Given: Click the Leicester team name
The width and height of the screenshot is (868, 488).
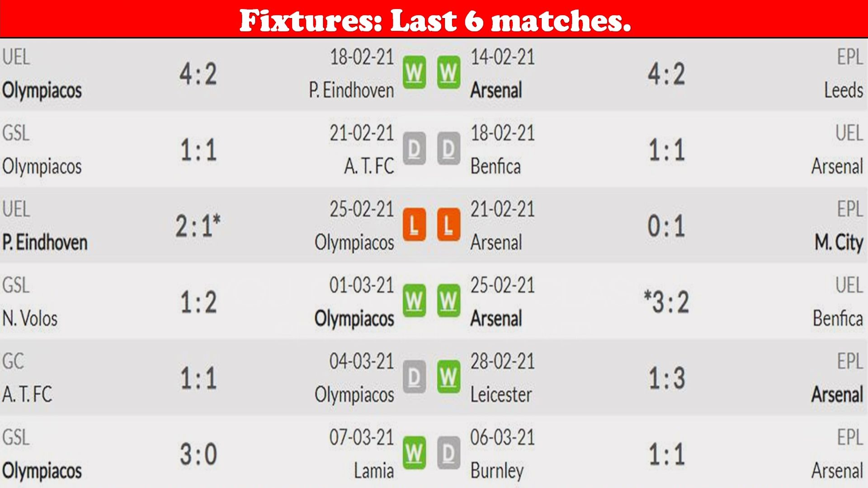Looking at the screenshot, I should 501,395.
